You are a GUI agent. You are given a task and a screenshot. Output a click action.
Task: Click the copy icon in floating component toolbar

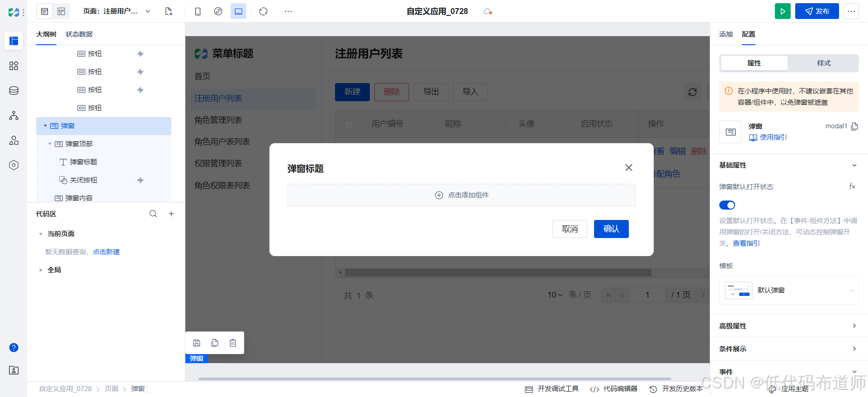[215, 343]
